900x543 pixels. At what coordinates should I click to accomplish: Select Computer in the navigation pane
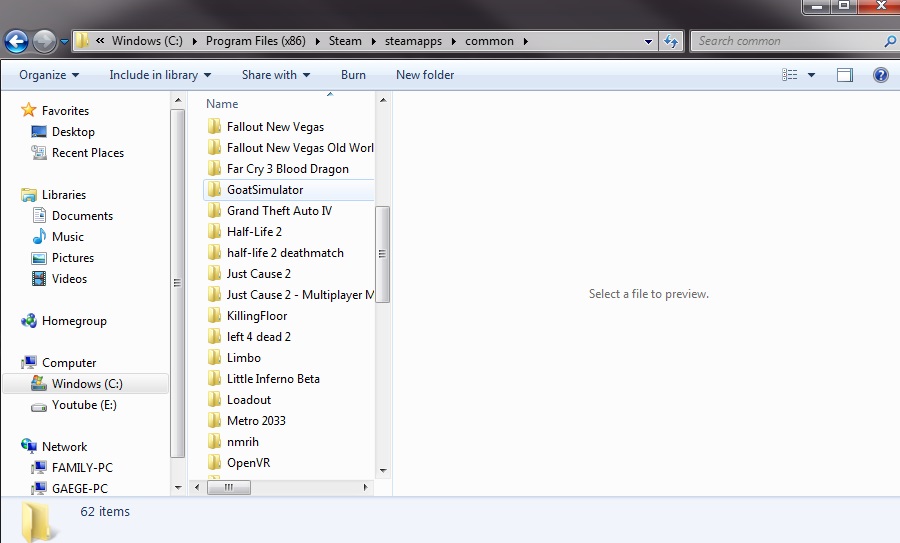click(x=69, y=363)
